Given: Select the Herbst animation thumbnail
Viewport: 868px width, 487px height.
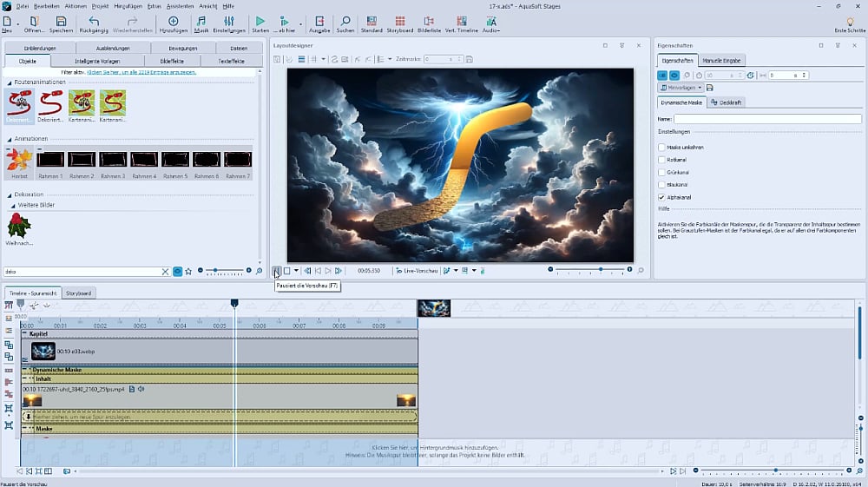Looking at the screenshot, I should pyautogui.click(x=19, y=160).
